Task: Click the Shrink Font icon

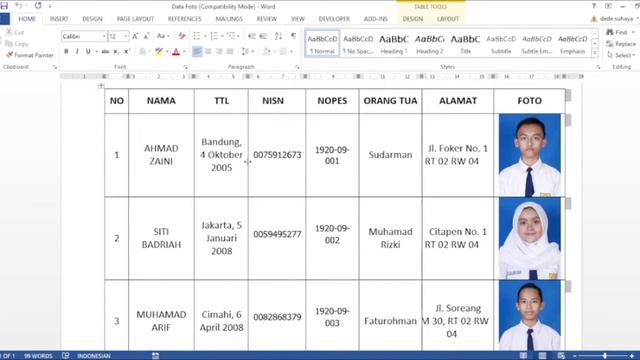Action: 146,36
